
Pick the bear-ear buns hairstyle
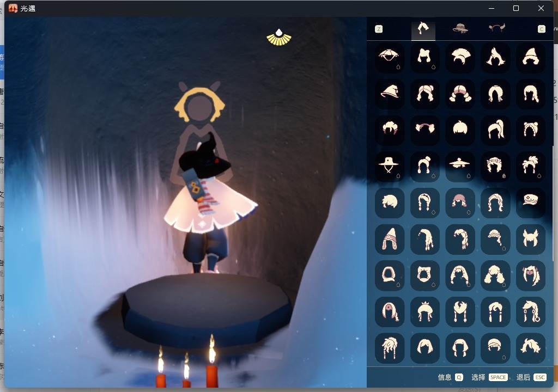531,130
